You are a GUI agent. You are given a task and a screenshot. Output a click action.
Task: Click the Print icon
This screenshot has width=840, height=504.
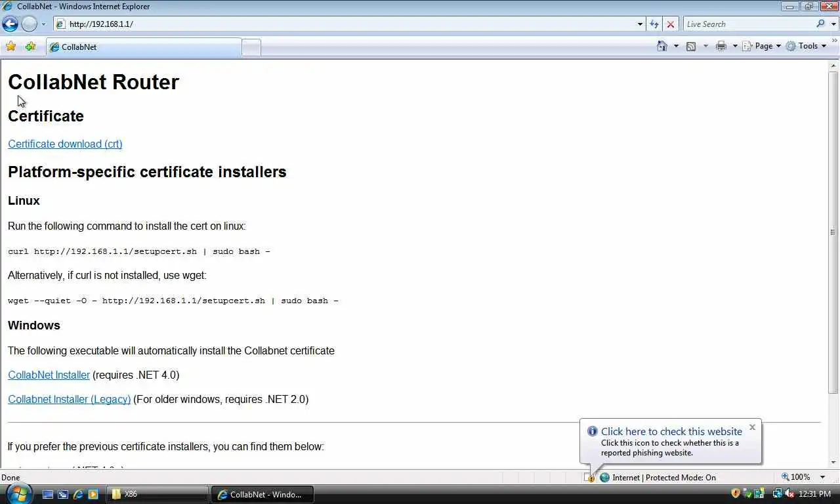coord(721,46)
